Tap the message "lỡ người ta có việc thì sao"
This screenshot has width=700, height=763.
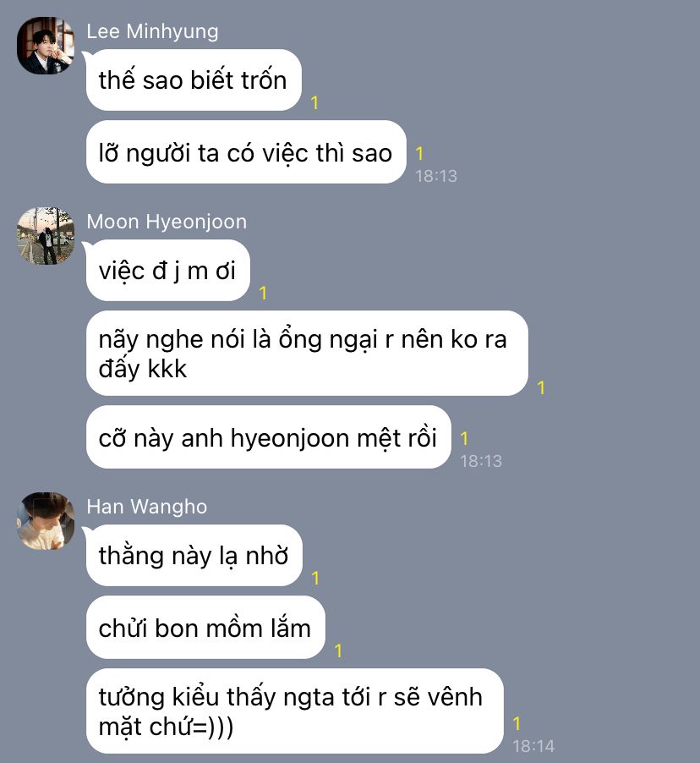point(246,152)
